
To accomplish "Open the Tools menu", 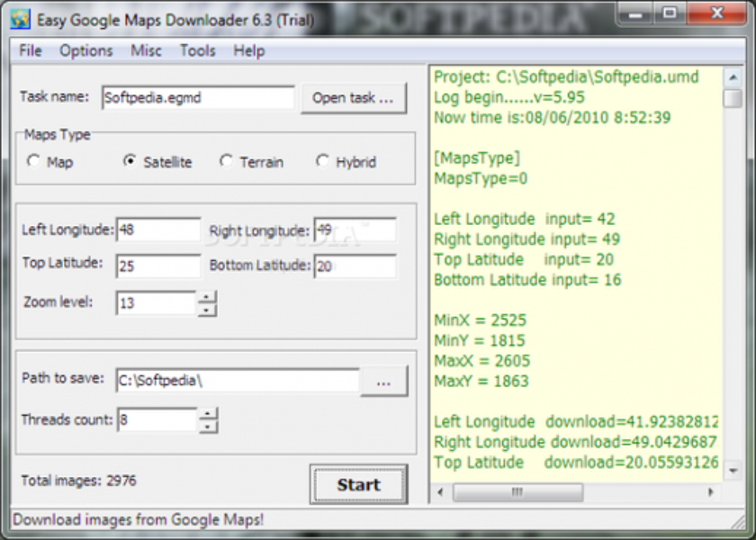I will click(197, 50).
